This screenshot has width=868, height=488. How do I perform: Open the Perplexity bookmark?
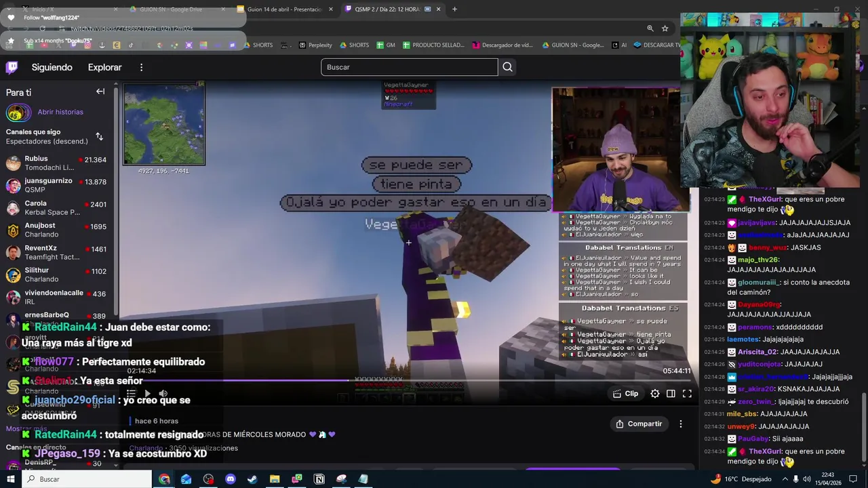[315, 45]
